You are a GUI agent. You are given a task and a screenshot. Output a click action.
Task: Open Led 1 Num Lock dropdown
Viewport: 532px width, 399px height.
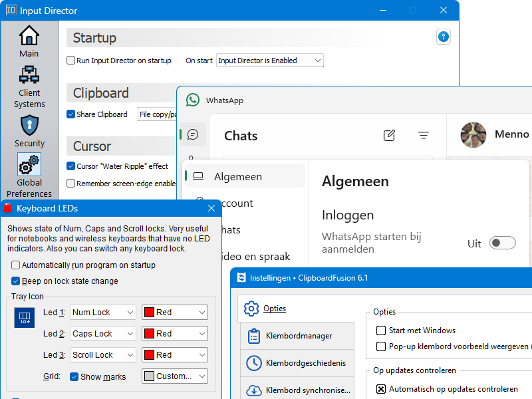click(x=103, y=312)
